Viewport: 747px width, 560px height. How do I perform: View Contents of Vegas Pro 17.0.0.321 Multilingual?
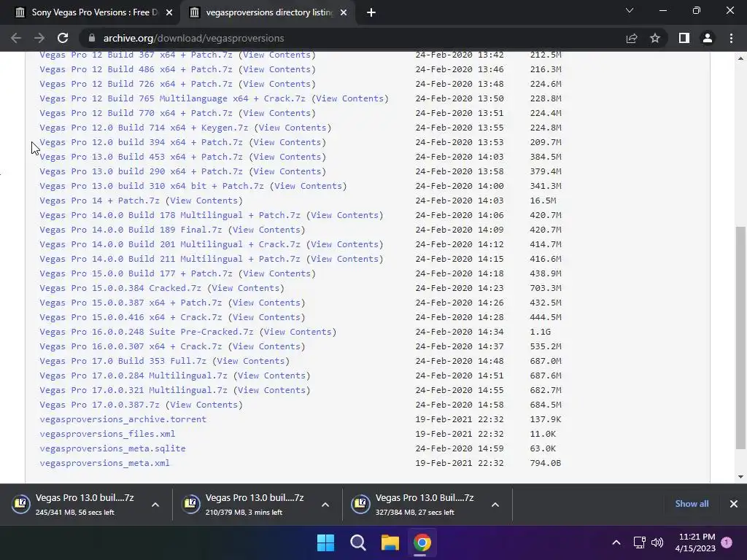tap(271, 390)
